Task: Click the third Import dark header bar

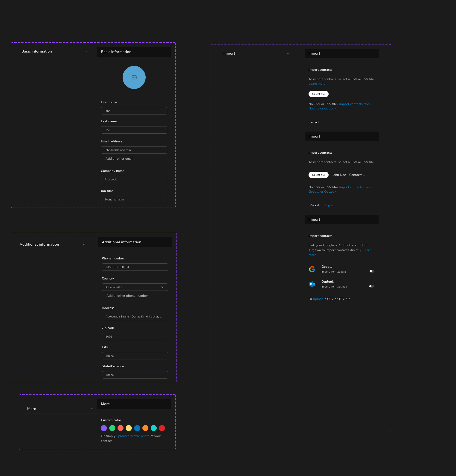Action: coord(341,220)
